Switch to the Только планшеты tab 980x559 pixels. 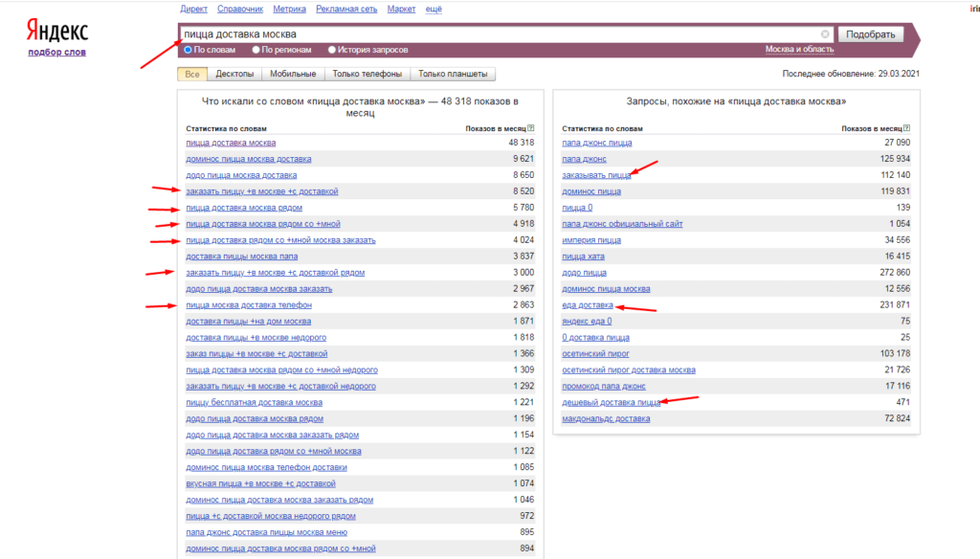pos(453,74)
